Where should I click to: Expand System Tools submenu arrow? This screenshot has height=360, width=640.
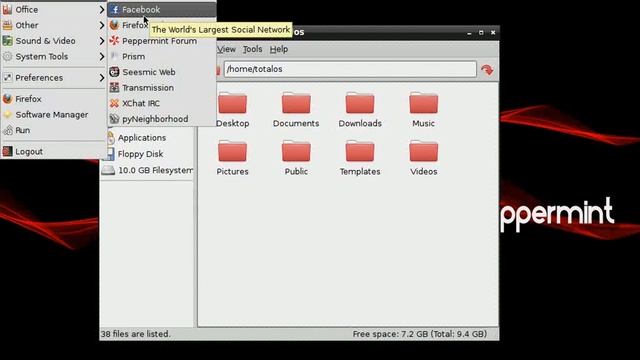102,57
